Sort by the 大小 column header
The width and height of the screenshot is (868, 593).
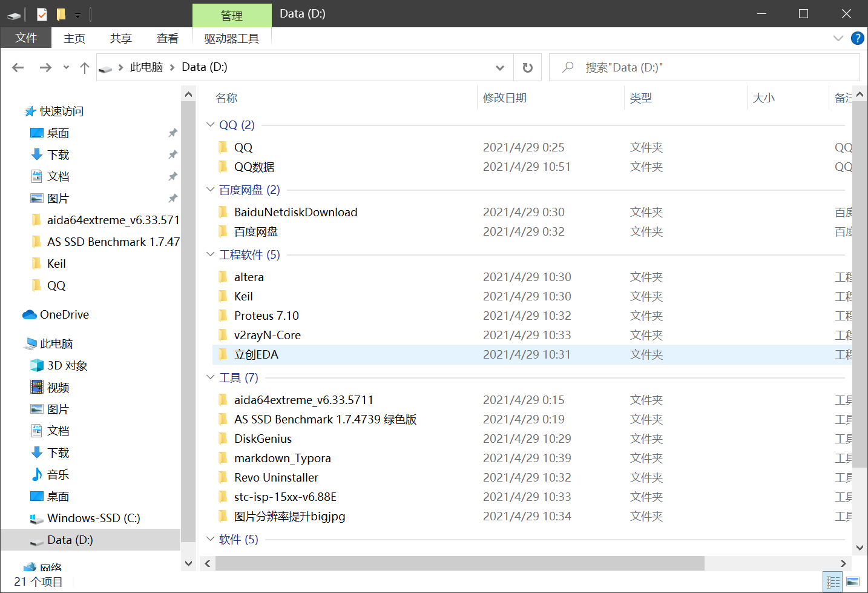pos(764,98)
